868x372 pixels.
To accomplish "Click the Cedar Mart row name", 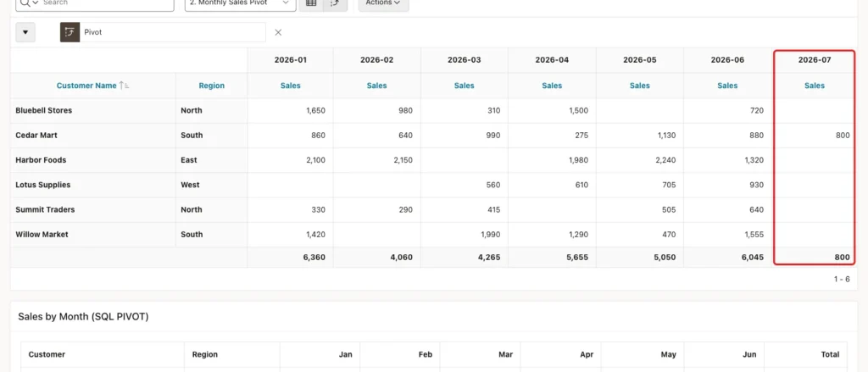I will point(36,135).
